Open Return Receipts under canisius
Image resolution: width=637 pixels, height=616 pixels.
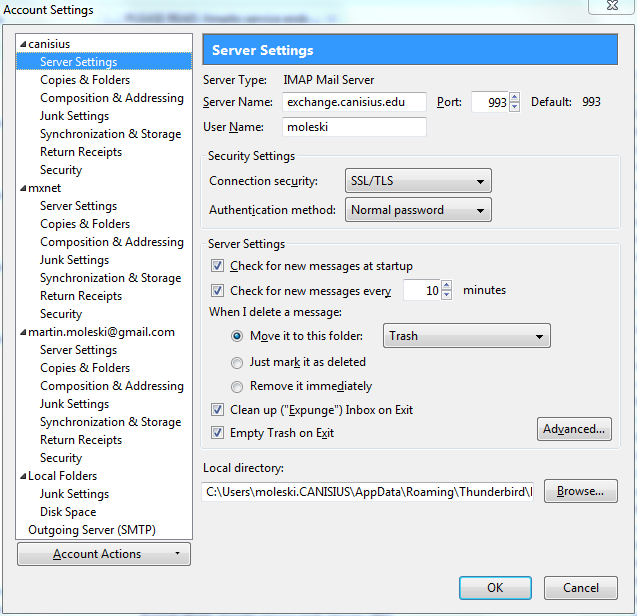81,152
